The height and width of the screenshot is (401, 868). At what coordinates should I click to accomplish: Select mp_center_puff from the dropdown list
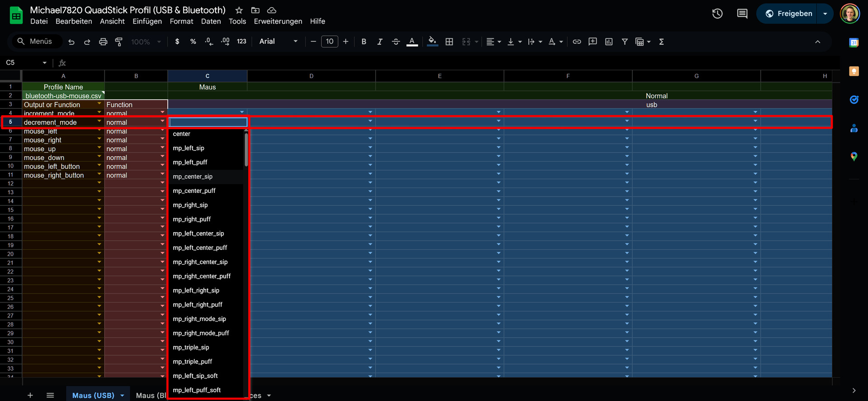click(x=194, y=191)
